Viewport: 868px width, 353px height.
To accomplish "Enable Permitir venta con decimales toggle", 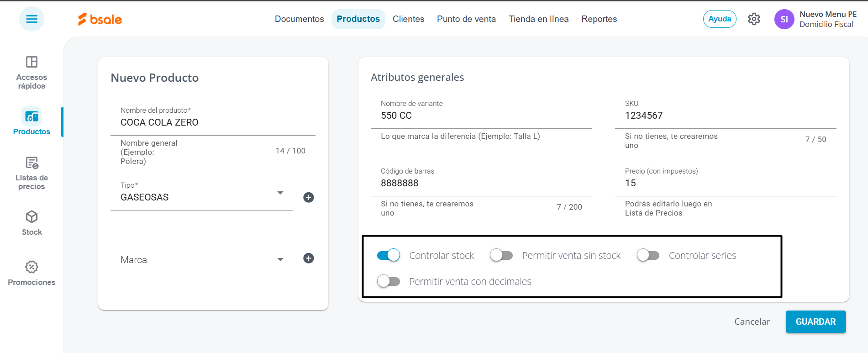I will pyautogui.click(x=389, y=281).
